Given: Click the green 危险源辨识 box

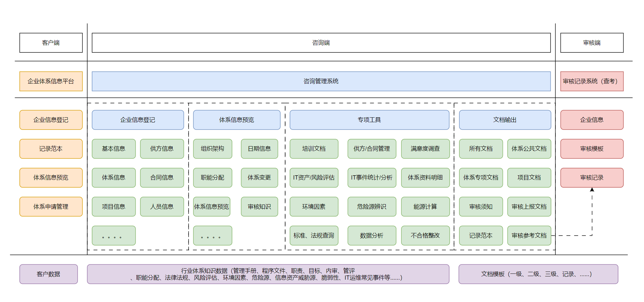Looking at the screenshot, I should [x=371, y=207].
